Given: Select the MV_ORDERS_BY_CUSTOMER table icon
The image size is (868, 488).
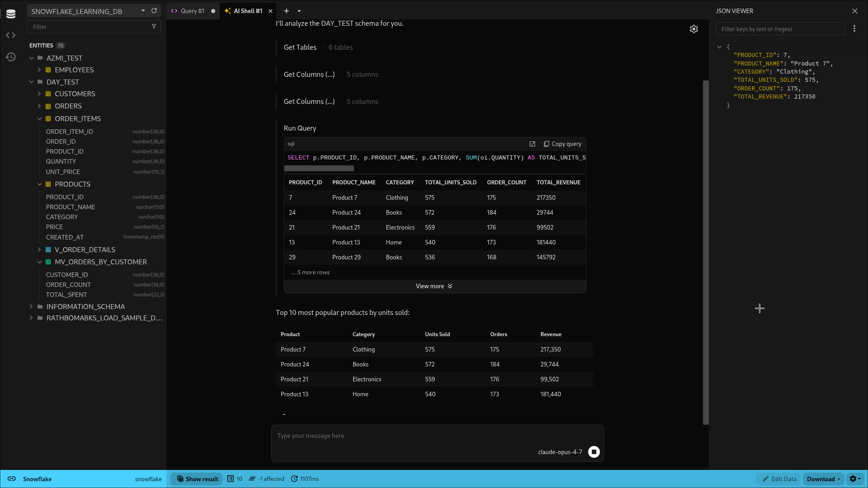Looking at the screenshot, I should pyautogui.click(x=48, y=262).
